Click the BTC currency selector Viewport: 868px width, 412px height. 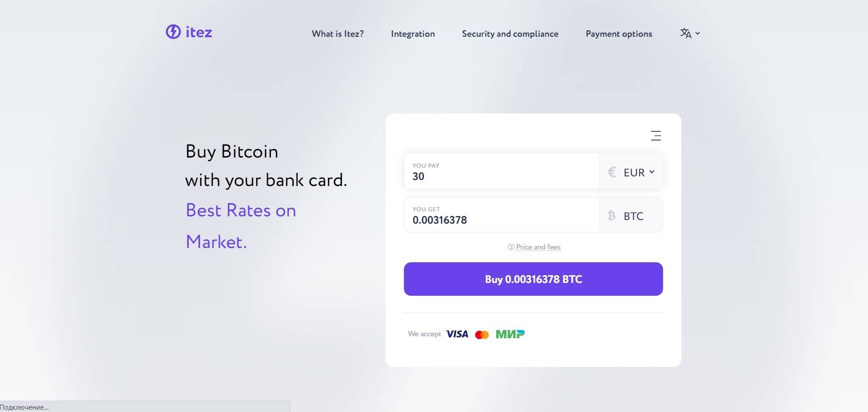point(630,215)
